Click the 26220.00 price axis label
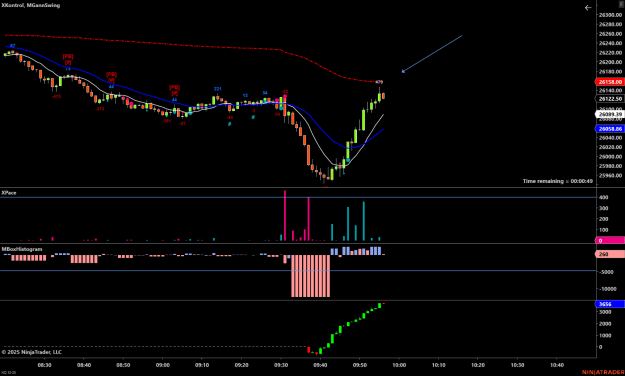Viewport: 625px width, 376px height. [x=610, y=53]
